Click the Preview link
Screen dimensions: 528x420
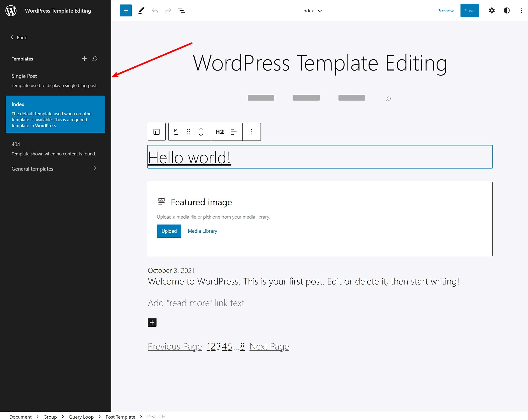(445, 11)
